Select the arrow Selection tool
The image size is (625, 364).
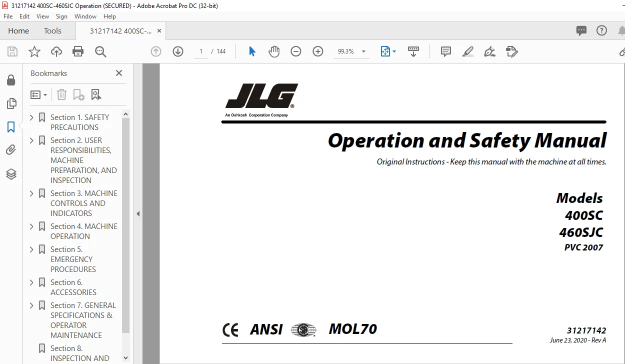[252, 51]
